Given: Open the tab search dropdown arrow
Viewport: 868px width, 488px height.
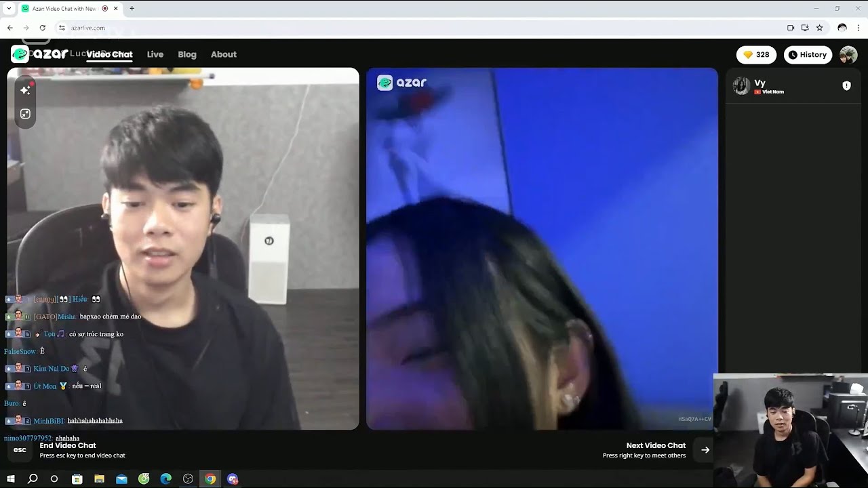Looking at the screenshot, I should 8,9.
